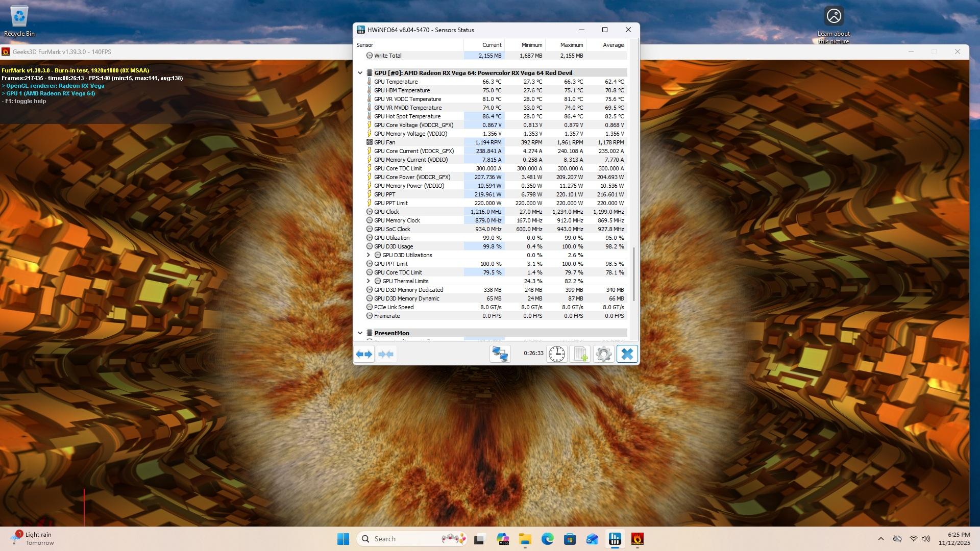This screenshot has height=551, width=980.
Task: Open the Windows Start menu
Action: pos(343,539)
